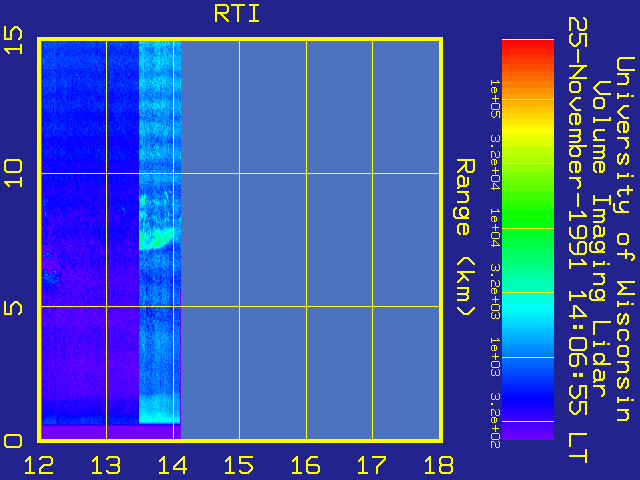This screenshot has width=640, height=480.
Task: Click the time axis label 13
Action: pyautogui.click(x=106, y=465)
